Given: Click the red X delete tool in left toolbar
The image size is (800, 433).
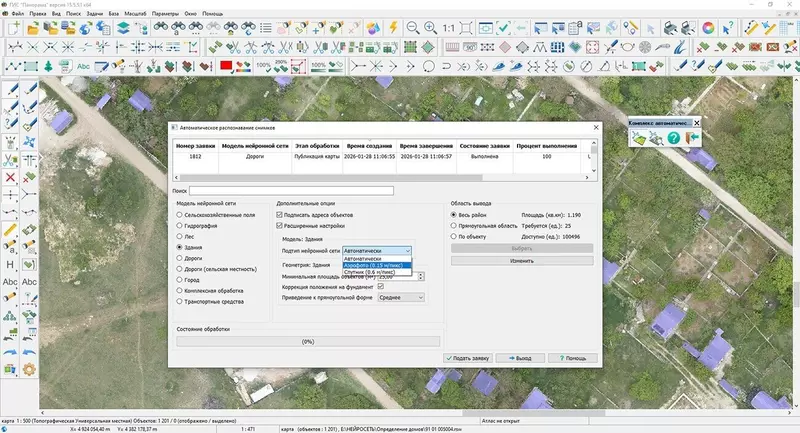Looking at the screenshot, I should (10, 177).
